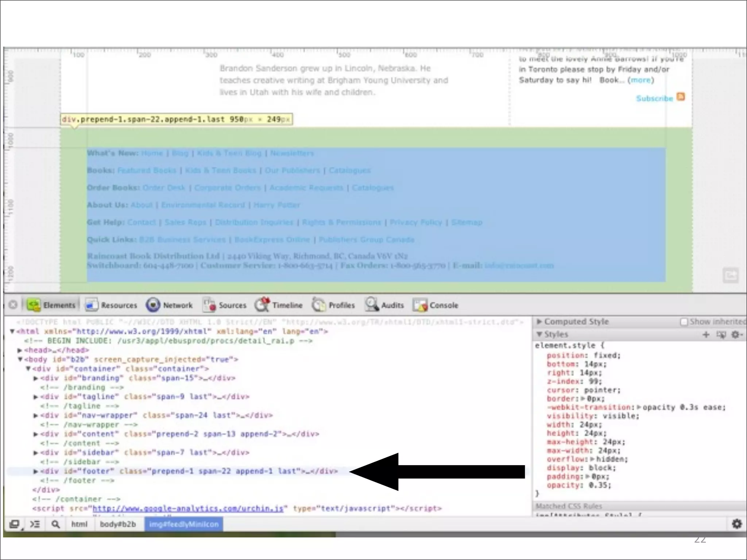747x560 pixels.
Task: Toggle the Show inherited checkbox
Action: tap(684, 322)
